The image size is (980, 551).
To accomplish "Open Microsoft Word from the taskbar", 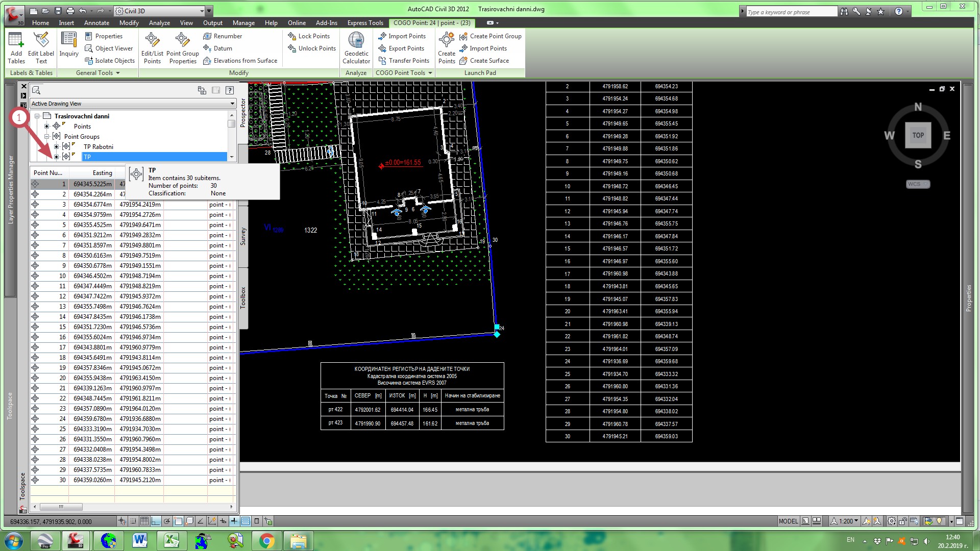I will 139,540.
